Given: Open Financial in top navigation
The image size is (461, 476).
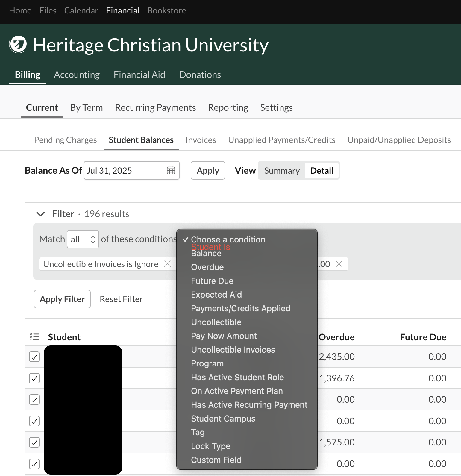Looking at the screenshot, I should click(x=123, y=10).
